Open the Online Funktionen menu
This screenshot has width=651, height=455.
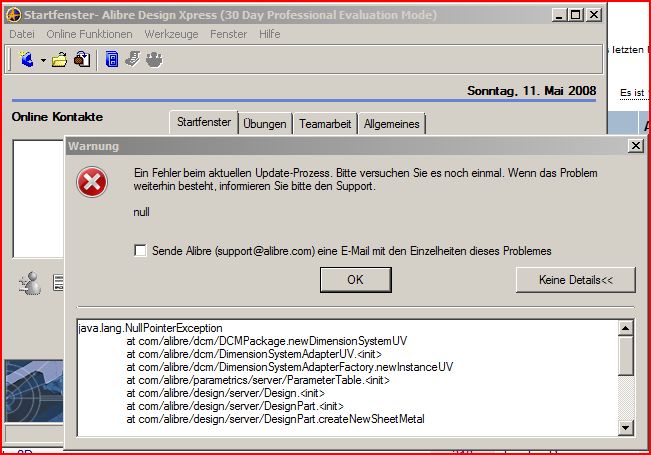pos(89,34)
